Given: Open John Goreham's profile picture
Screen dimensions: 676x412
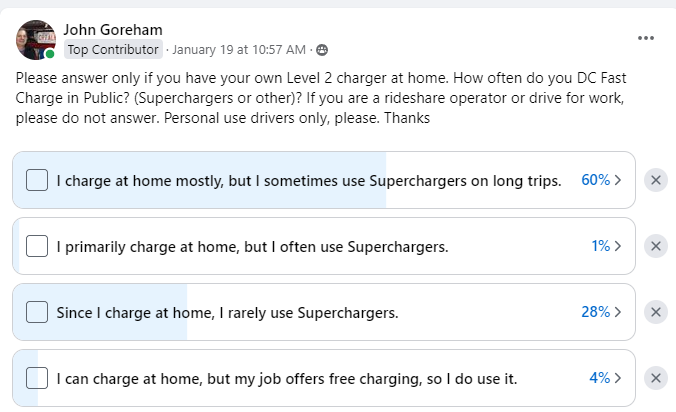Looking at the screenshot, I should coord(36,38).
